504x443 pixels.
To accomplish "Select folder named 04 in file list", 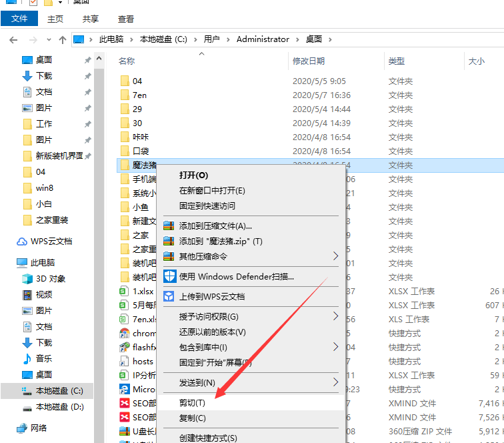I will pos(137,81).
